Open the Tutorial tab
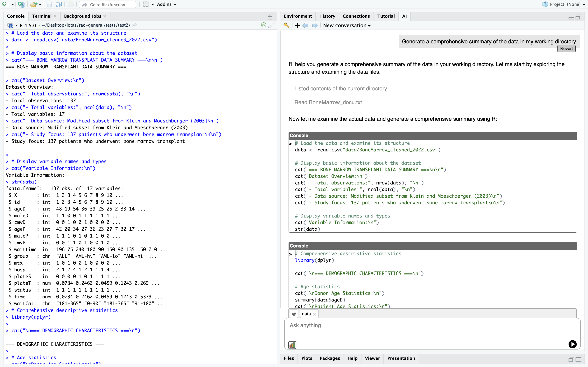The height and width of the screenshot is (367, 588). pyautogui.click(x=386, y=16)
